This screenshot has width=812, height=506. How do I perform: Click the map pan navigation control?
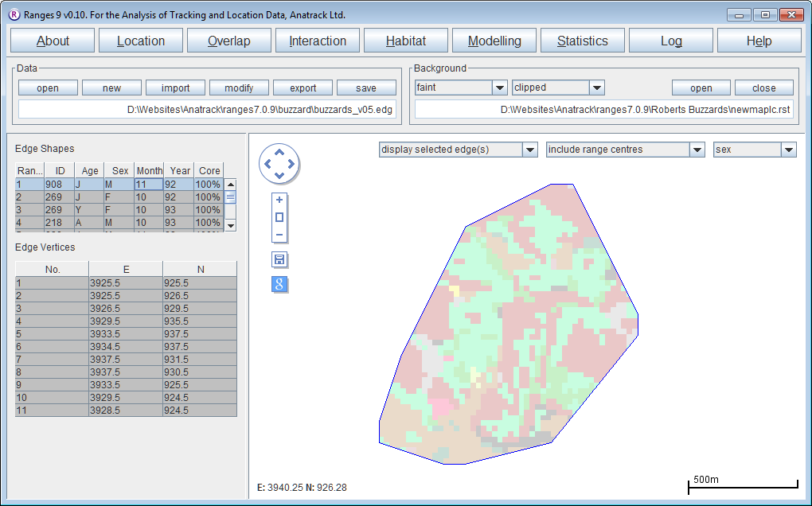279,164
